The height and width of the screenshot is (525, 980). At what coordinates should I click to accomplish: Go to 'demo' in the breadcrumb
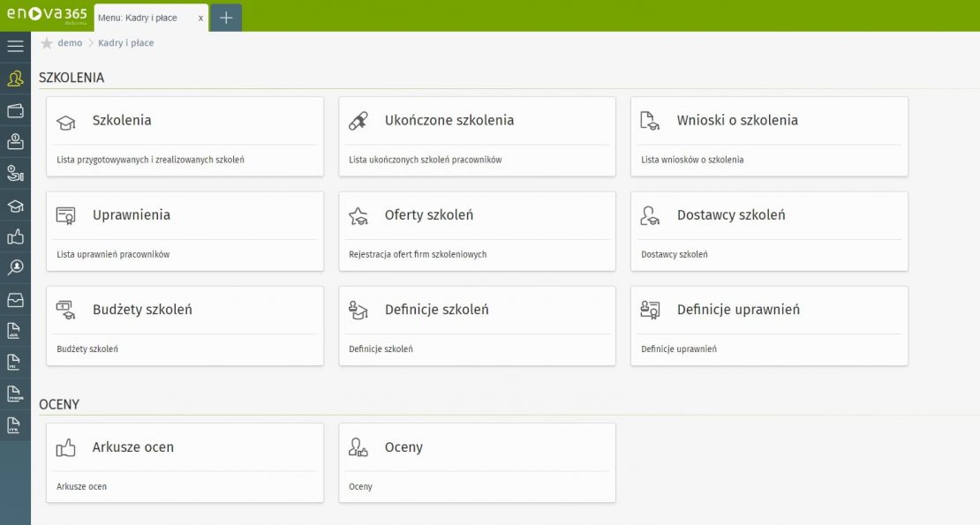point(70,43)
